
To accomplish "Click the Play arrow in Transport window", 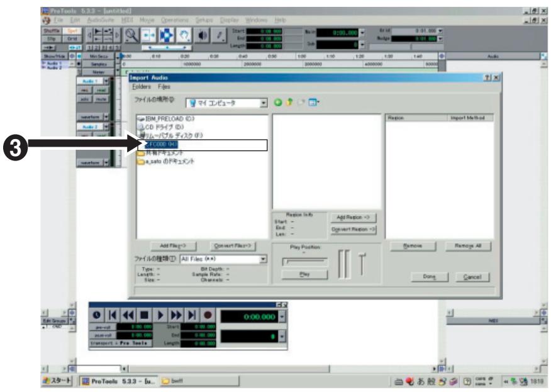I will pos(160,315).
